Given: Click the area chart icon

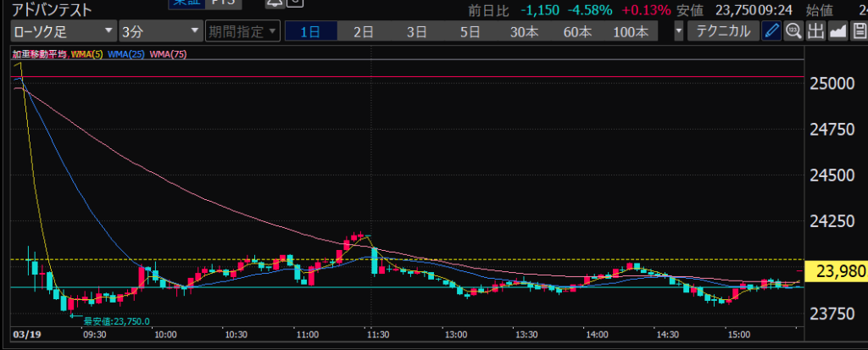Looking at the screenshot, I should (837, 32).
